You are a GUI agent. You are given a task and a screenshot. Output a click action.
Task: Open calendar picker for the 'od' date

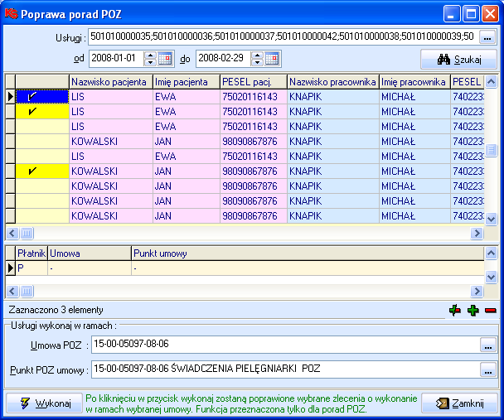(x=165, y=59)
